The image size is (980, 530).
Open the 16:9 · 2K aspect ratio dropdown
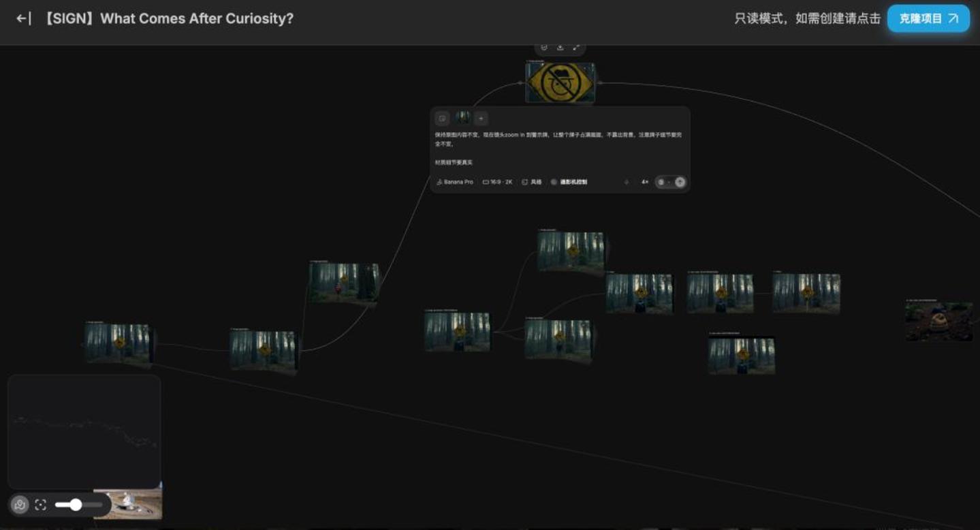pos(498,182)
